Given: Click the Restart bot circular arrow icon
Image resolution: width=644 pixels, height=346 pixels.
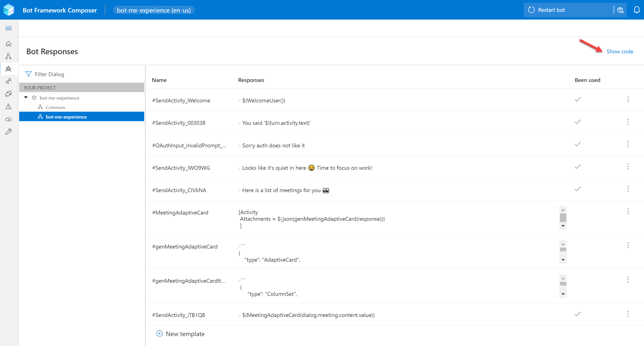Looking at the screenshot, I should (531, 10).
